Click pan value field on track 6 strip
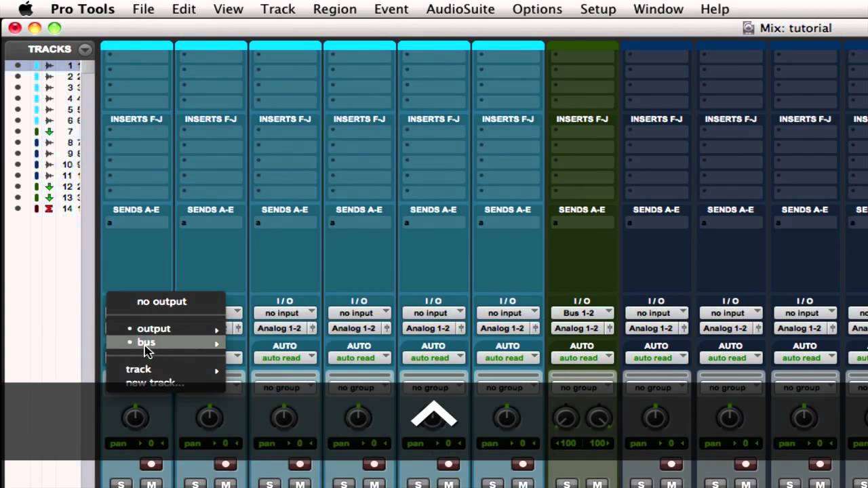Image resolution: width=868 pixels, height=488 pixels. [508, 444]
